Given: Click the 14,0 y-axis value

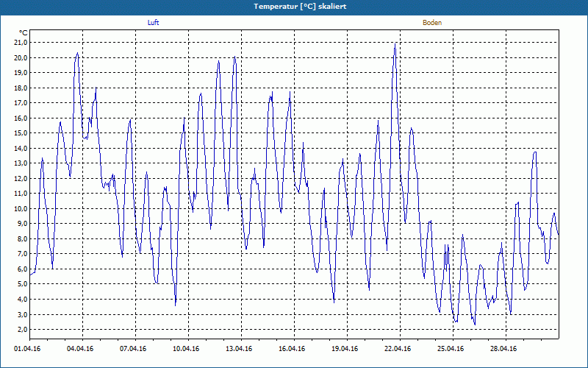Looking at the screenshot, I should (x=21, y=149).
